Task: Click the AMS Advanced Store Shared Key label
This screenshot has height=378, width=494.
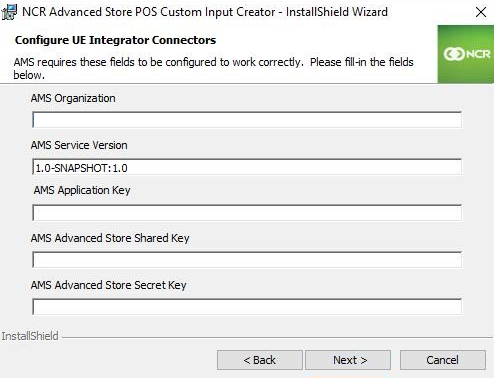Action: [x=110, y=238]
